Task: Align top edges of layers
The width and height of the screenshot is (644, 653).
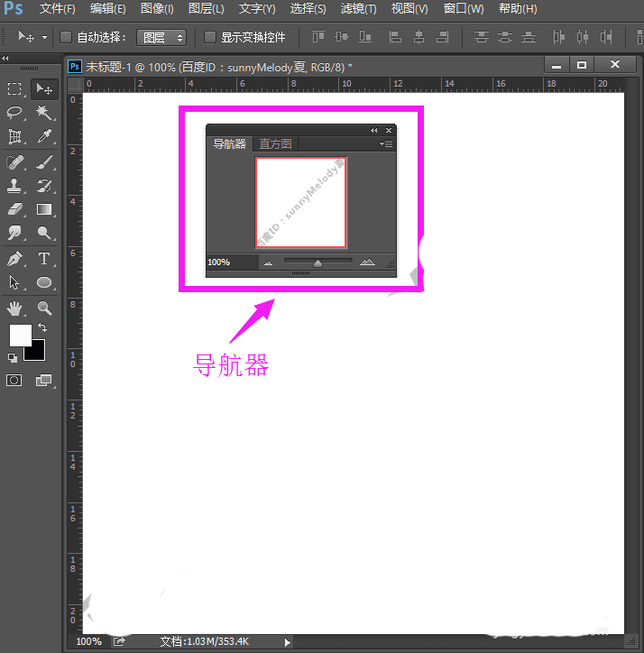Action: [318, 37]
